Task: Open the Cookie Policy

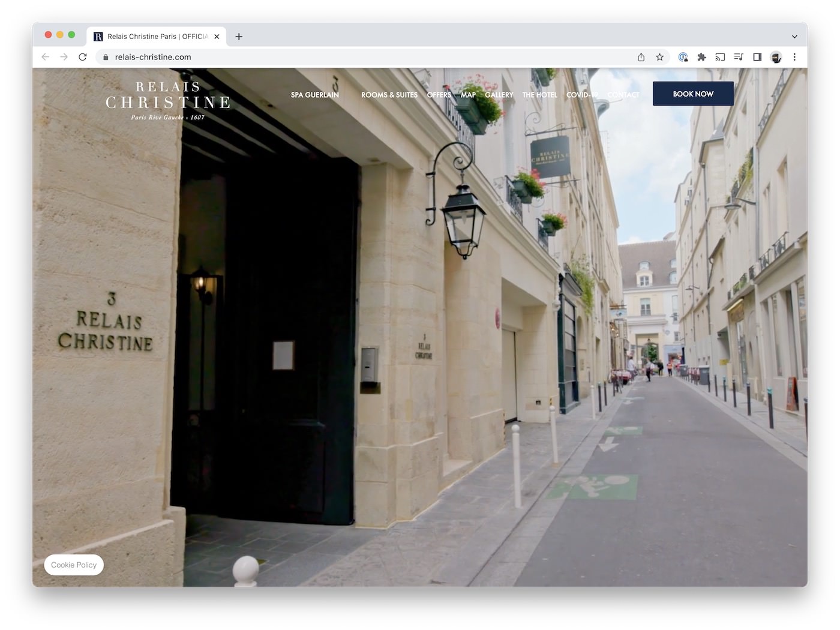Action: (x=74, y=565)
